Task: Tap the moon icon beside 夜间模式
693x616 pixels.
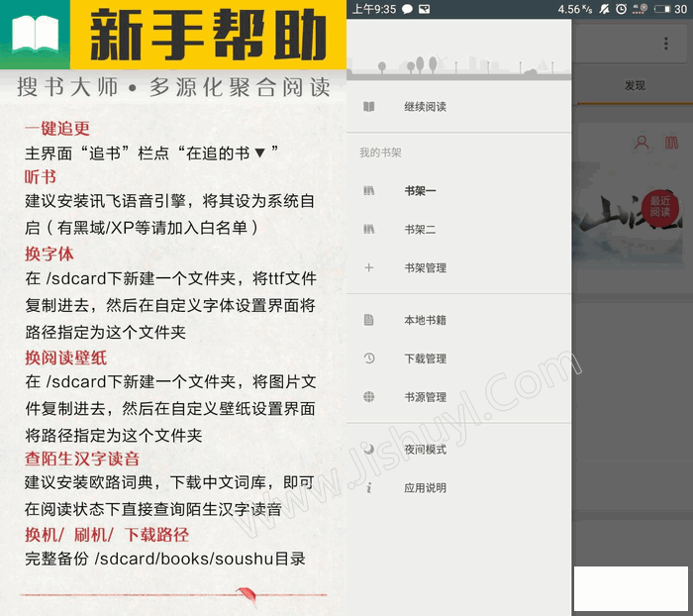Action: [368, 449]
